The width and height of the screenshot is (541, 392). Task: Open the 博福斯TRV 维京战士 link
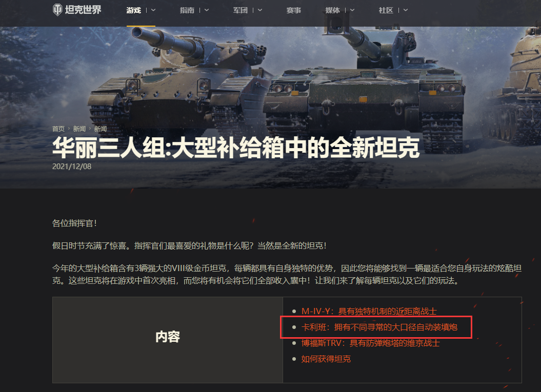tap(371, 343)
